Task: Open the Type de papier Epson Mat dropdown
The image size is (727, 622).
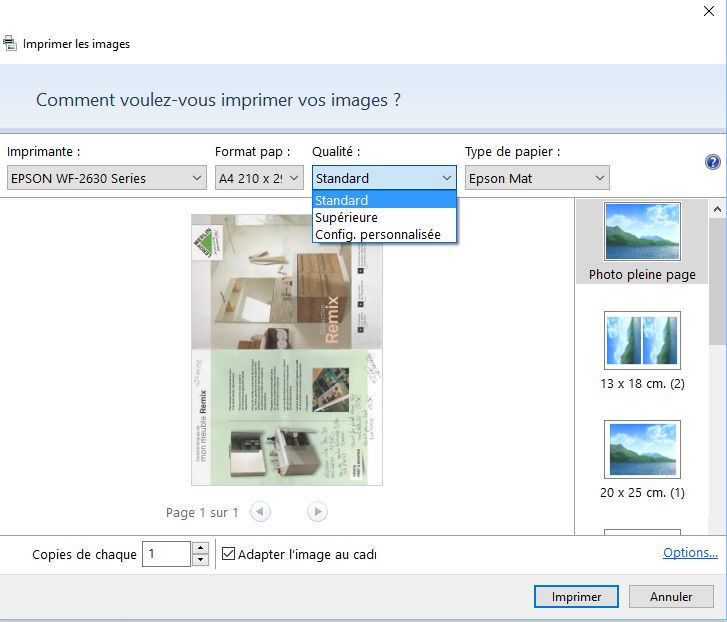Action: (x=537, y=178)
